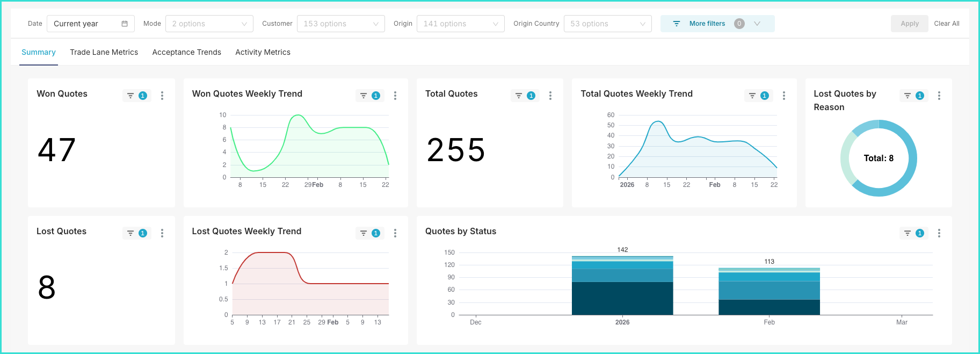The width and height of the screenshot is (980, 354).
Task: Open kebab menu on Total Quotes Weekly Trend
Action: 784,96
